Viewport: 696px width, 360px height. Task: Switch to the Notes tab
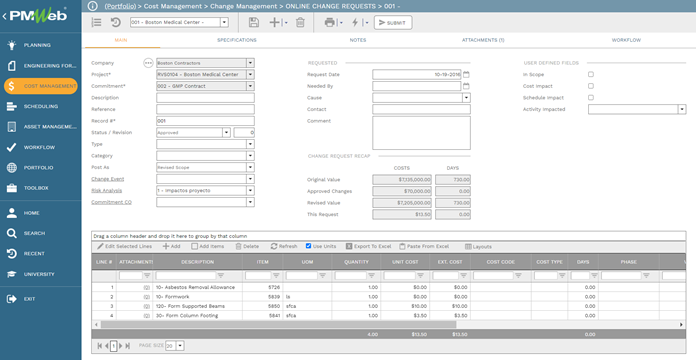[x=358, y=40]
